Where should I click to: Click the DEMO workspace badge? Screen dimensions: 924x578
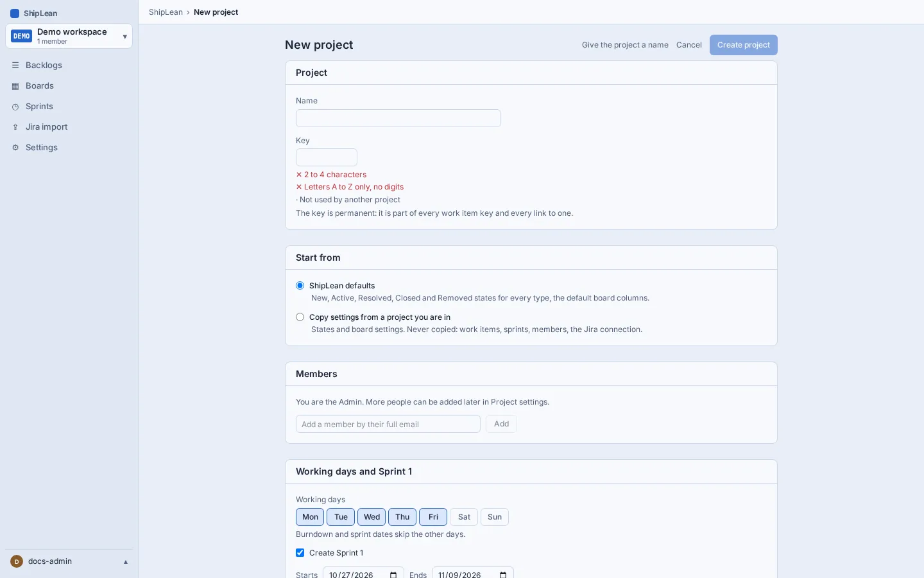point(22,37)
